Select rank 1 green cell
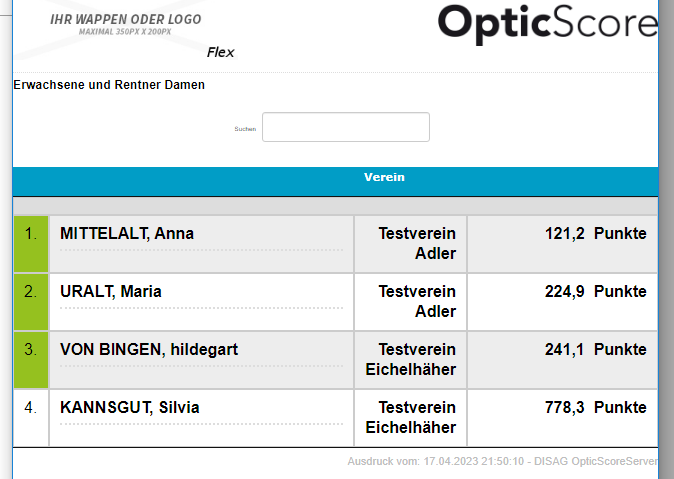Screen dimensions: 674x479 click(x=31, y=244)
